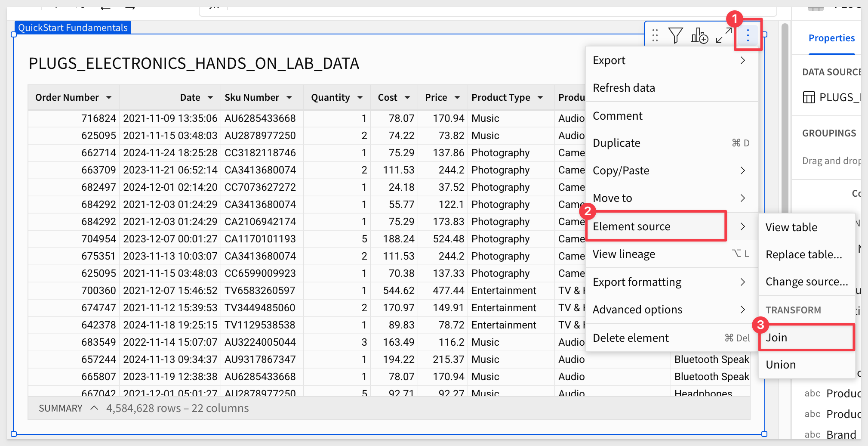Open the Date column dropdown arrow
Viewport: 868px width, 446px height.
pos(210,98)
